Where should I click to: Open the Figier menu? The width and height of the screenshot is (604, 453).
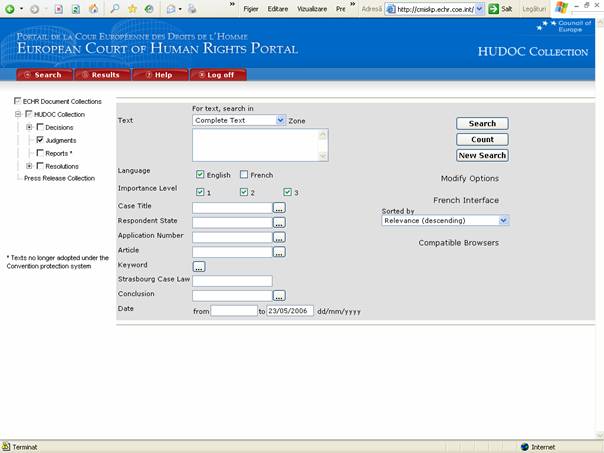(251, 9)
